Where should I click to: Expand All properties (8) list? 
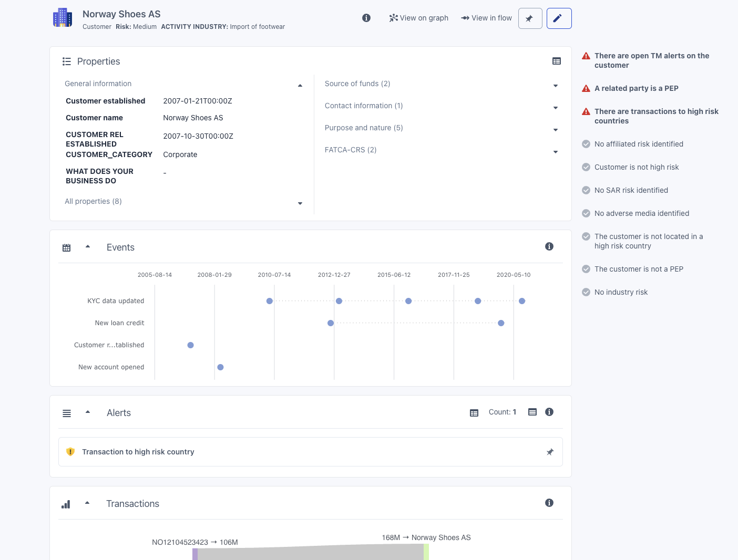coord(300,203)
